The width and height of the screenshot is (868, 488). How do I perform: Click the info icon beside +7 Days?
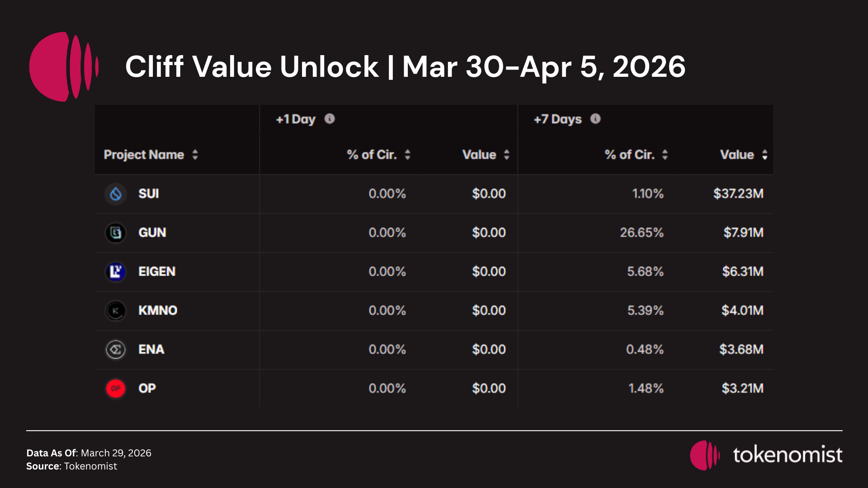(595, 119)
